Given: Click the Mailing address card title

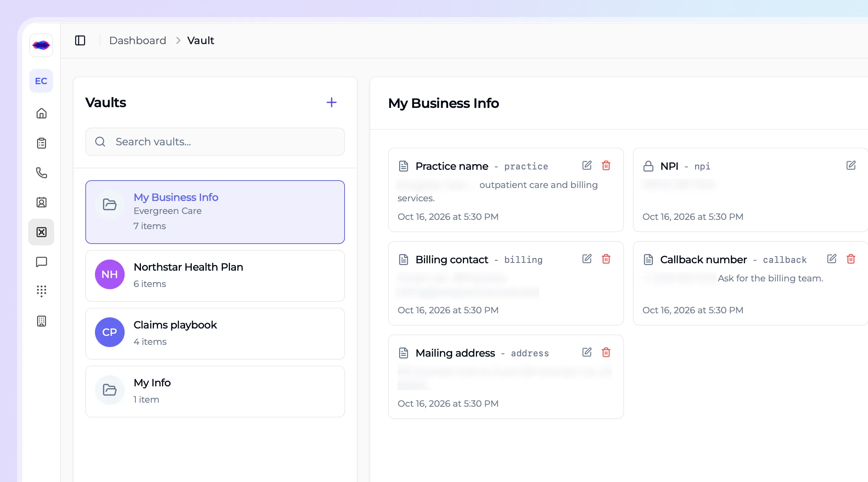Looking at the screenshot, I should (455, 353).
